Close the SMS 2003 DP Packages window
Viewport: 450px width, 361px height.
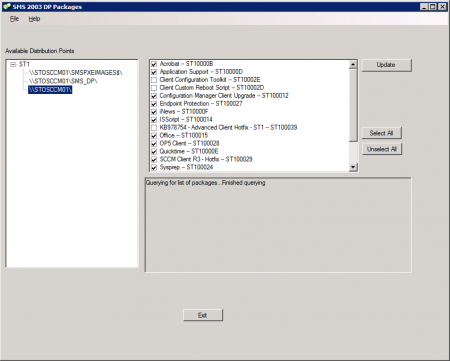pyautogui.click(x=442, y=6)
